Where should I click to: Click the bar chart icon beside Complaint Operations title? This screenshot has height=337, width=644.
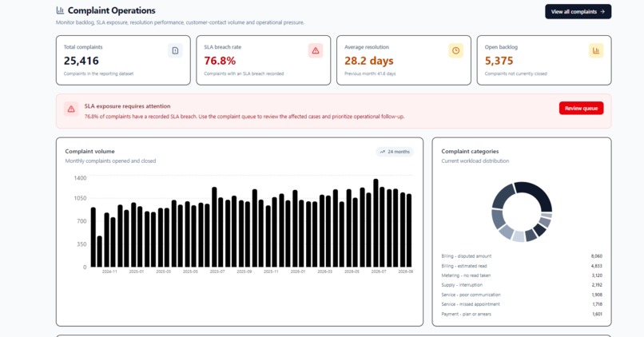click(60, 10)
